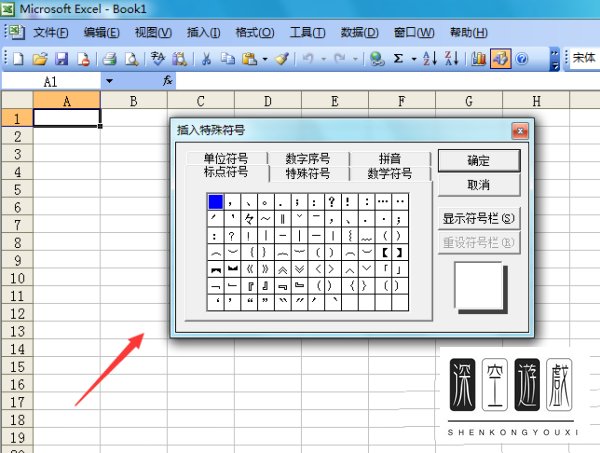Select the Name Box showing A1

coord(51,81)
